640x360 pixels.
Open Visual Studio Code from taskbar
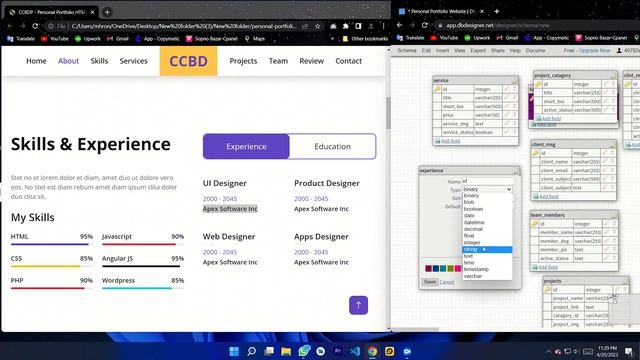click(355, 351)
